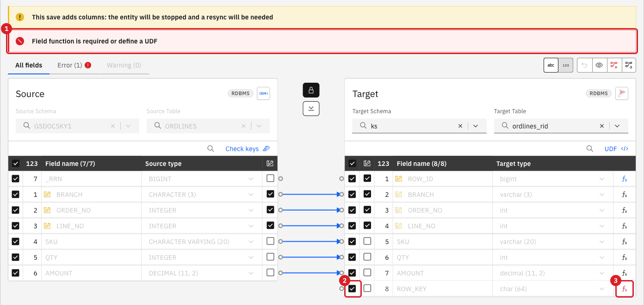Image resolution: width=644 pixels, height=305 pixels.
Task: Open the Source Table dropdown chevron
Action: pyautogui.click(x=259, y=126)
